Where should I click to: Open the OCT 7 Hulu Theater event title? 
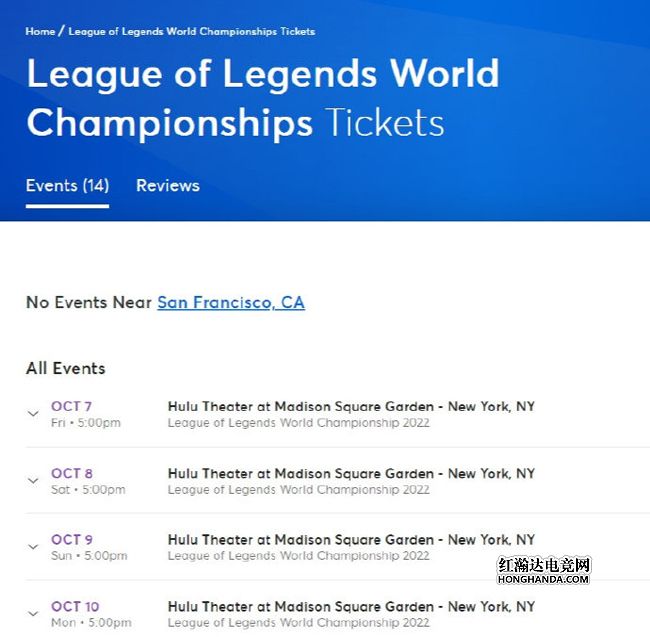[351, 406]
